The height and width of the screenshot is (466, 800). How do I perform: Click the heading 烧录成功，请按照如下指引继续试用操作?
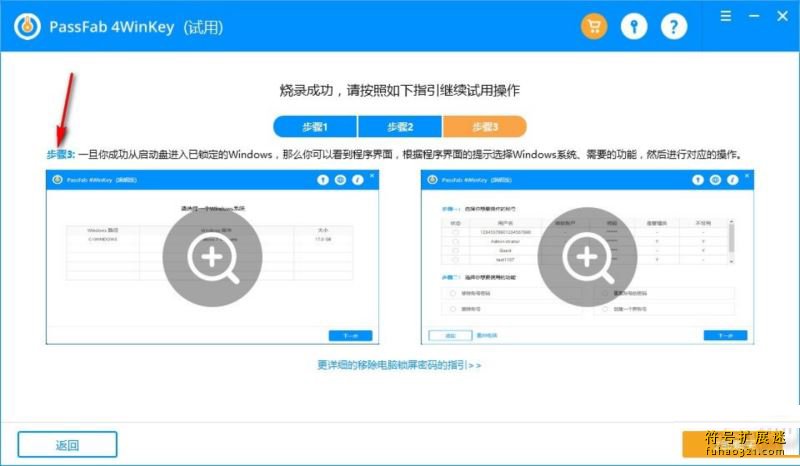click(x=399, y=90)
